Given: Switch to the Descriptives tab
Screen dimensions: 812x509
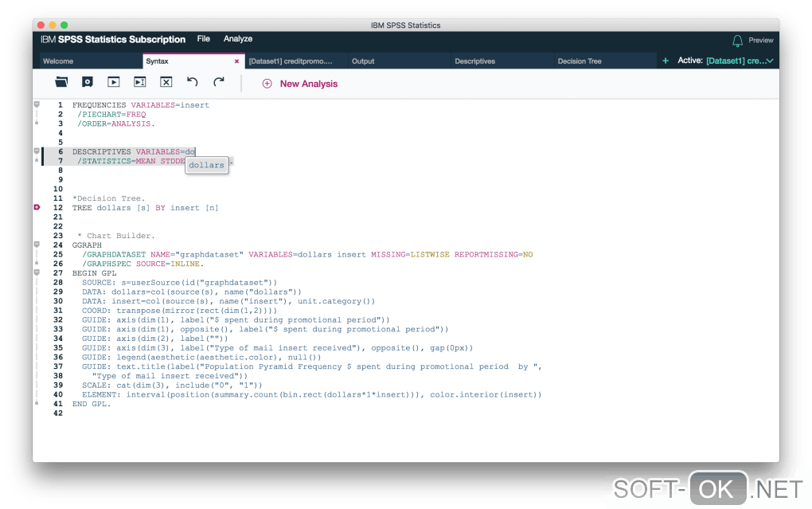Looking at the screenshot, I should [x=502, y=61].
